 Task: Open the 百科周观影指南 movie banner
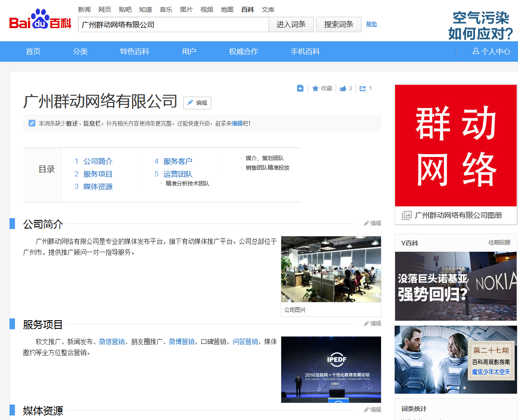pos(455,360)
